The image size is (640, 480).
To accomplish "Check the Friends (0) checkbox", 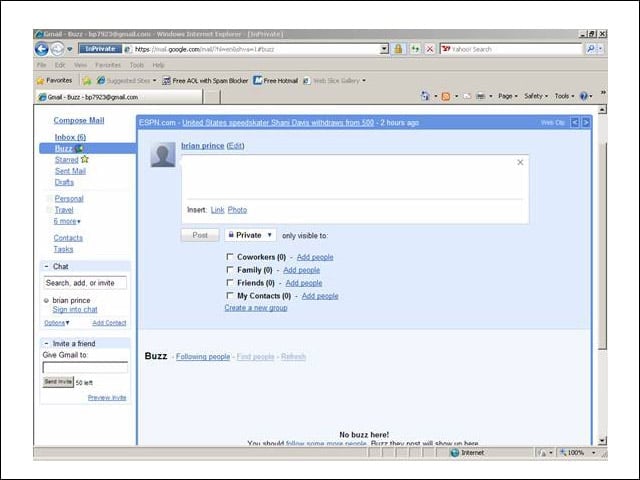I will (230, 282).
